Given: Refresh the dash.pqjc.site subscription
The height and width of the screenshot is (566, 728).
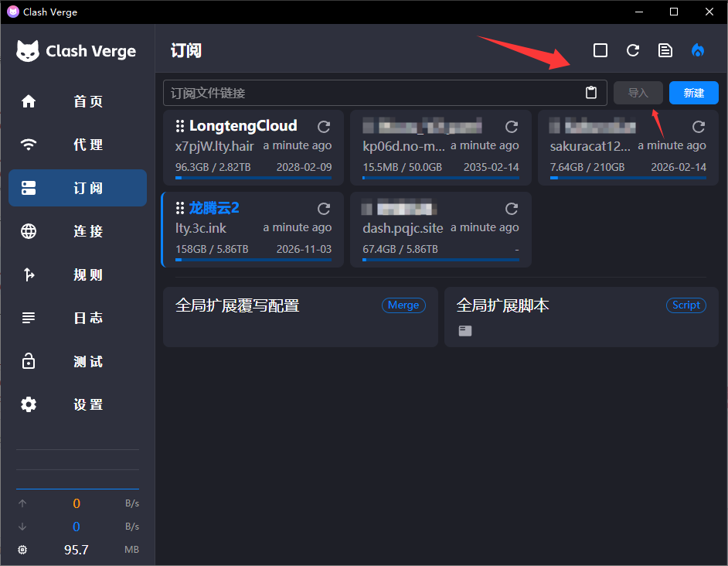Looking at the screenshot, I should coord(511,209).
